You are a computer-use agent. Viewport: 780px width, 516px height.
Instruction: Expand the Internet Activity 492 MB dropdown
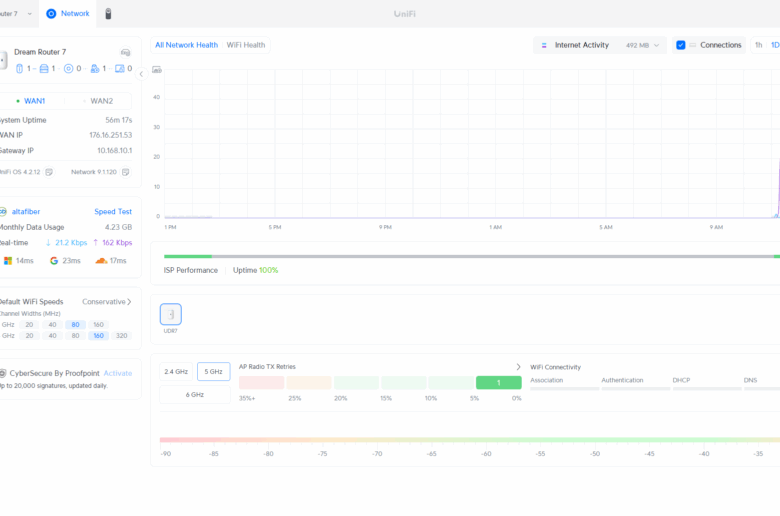point(656,45)
